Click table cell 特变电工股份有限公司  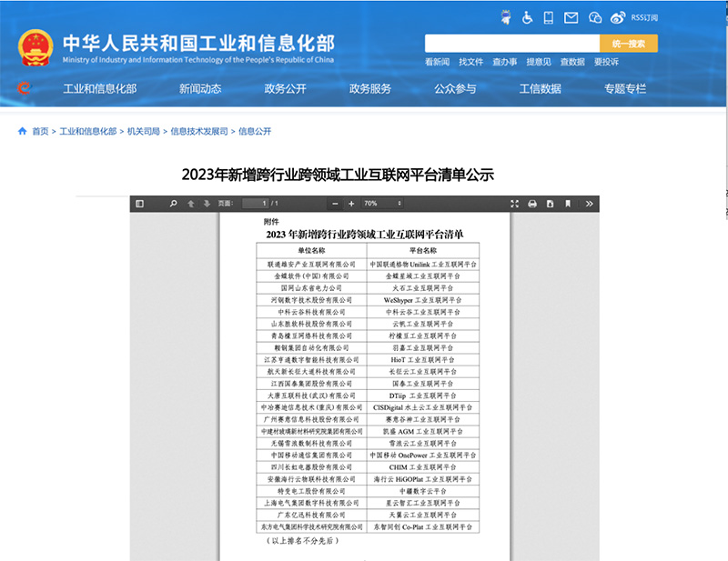311,491
